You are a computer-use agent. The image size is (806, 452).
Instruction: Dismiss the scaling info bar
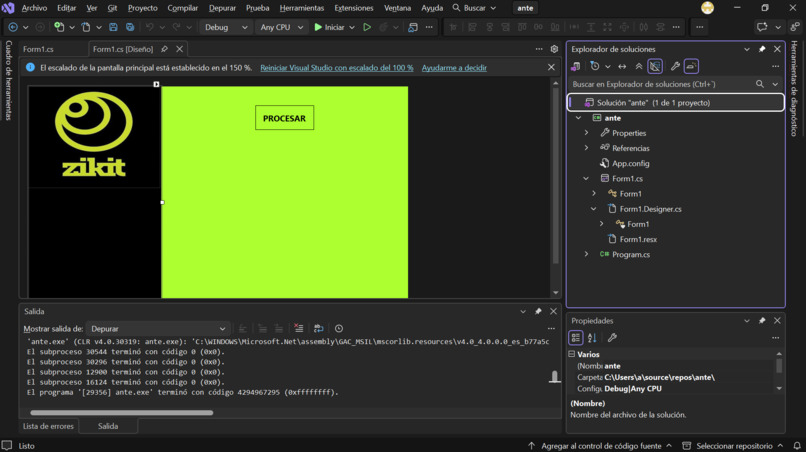(551, 67)
